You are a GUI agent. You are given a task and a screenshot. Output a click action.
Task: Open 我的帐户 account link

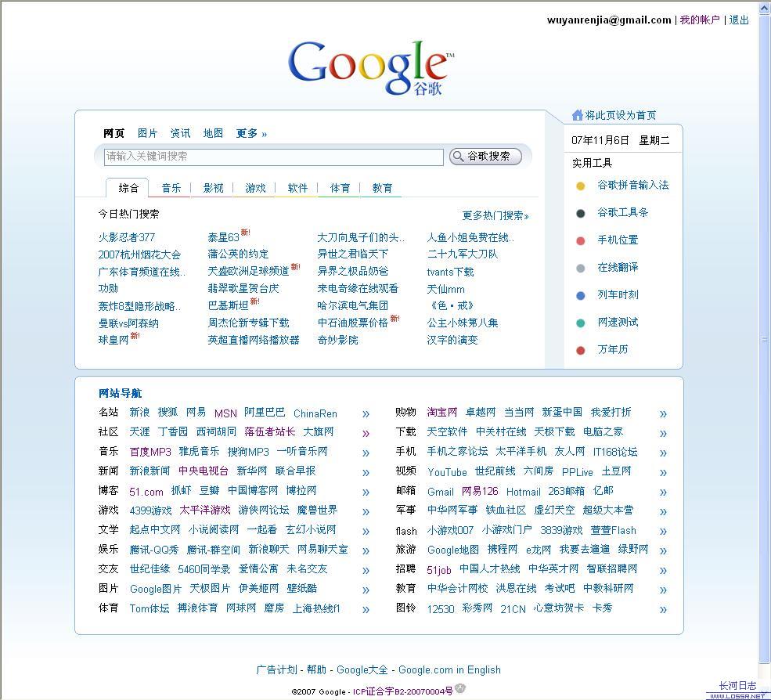tap(700, 20)
